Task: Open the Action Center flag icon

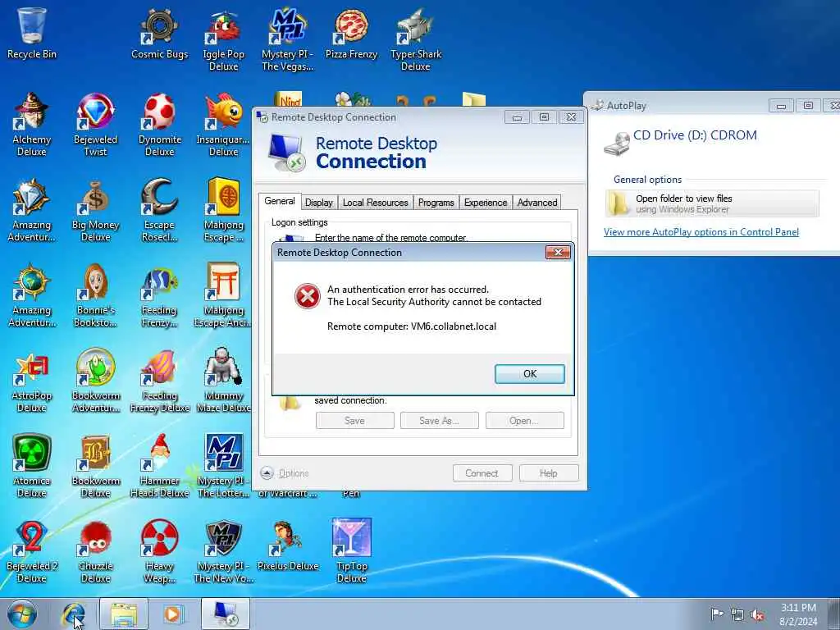Action: point(717,614)
